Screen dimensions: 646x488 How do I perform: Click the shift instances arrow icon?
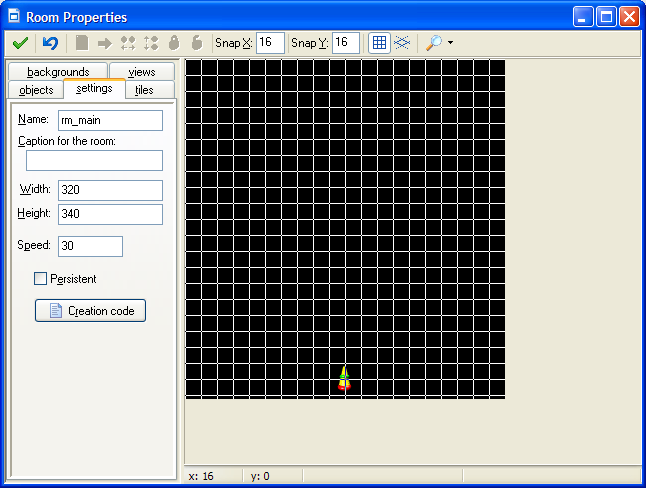click(x=105, y=43)
